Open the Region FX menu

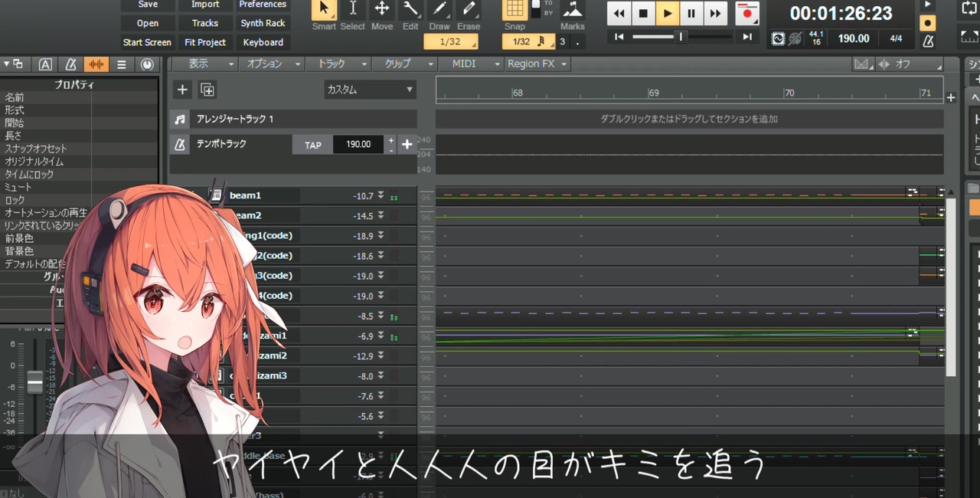[x=537, y=64]
